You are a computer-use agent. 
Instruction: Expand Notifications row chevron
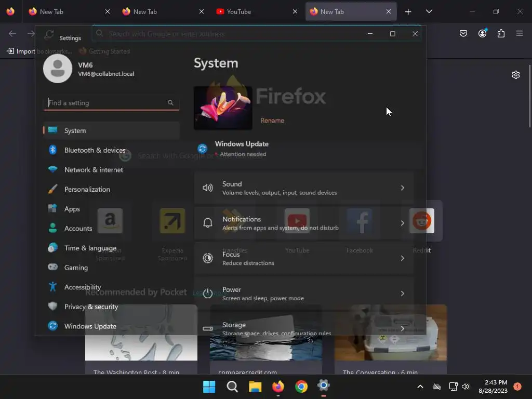click(x=403, y=223)
